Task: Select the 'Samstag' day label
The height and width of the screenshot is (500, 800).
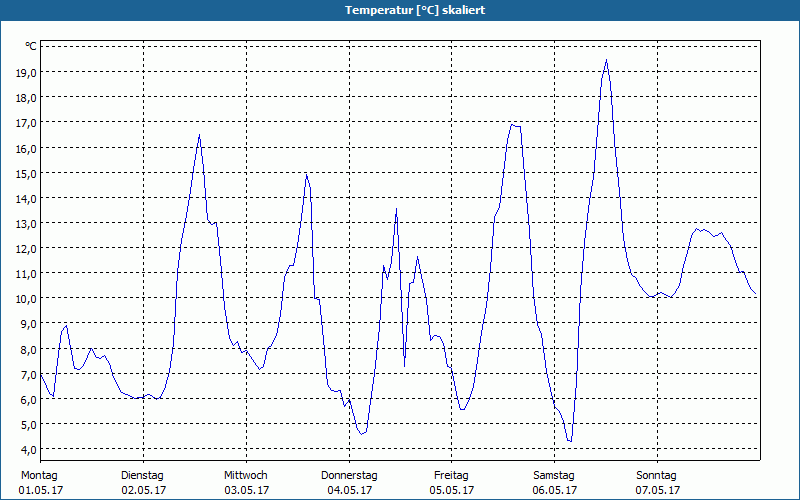Action: [554, 476]
